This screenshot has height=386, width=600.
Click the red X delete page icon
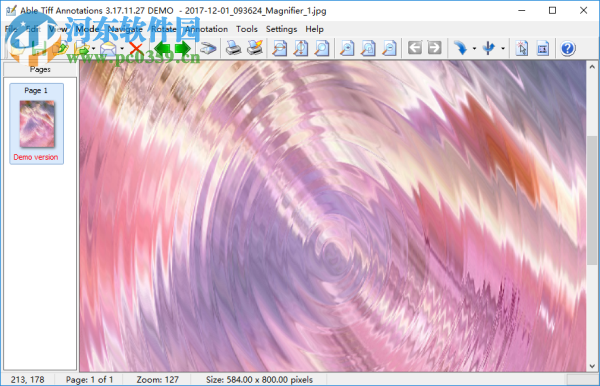click(x=135, y=49)
